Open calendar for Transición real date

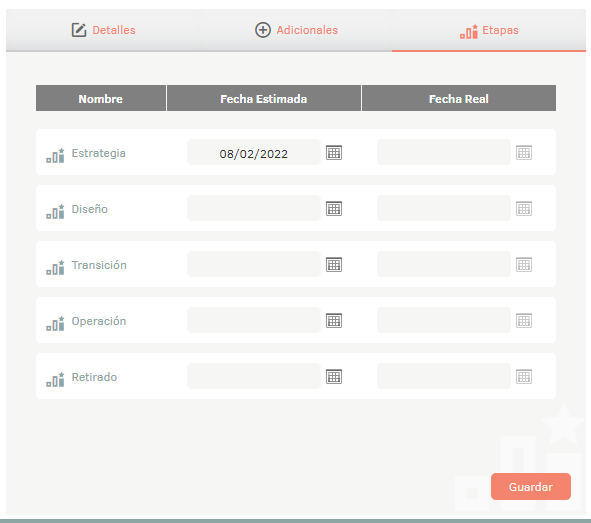[524, 265]
